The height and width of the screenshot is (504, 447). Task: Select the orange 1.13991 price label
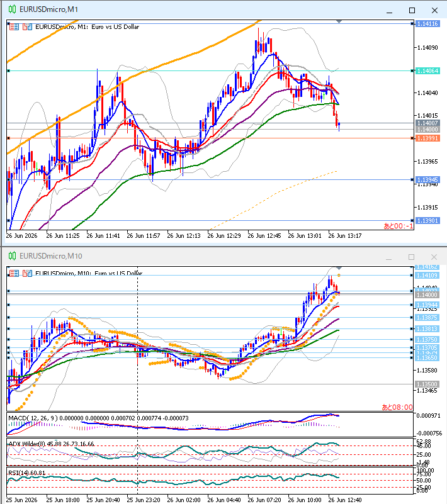click(427, 138)
